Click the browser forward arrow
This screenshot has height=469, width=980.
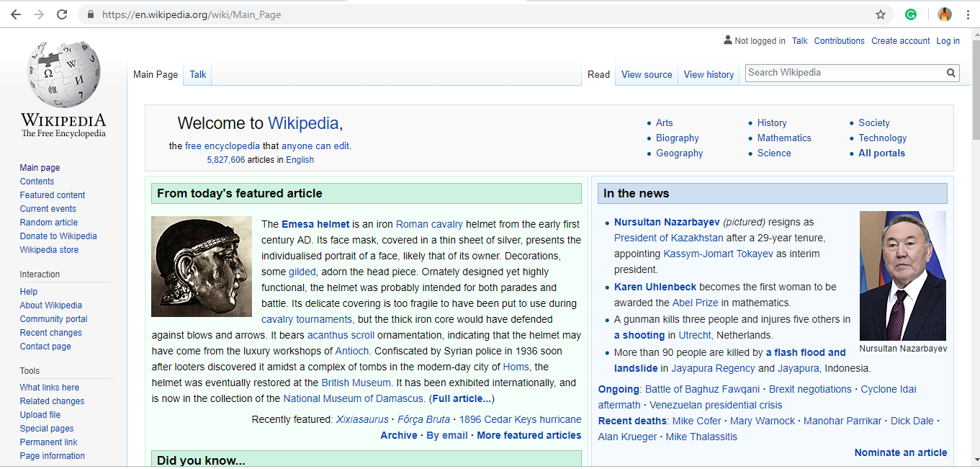pyautogui.click(x=39, y=14)
